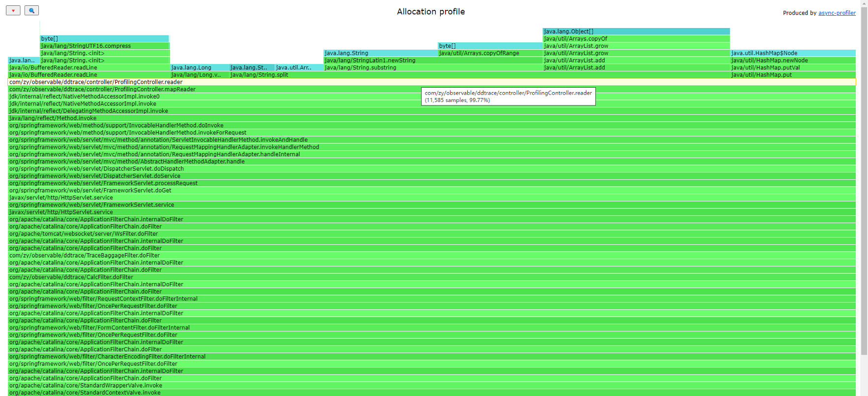Click the red inverted triangle reverse button
Viewport: 868px width, 396px height.
click(13, 10)
